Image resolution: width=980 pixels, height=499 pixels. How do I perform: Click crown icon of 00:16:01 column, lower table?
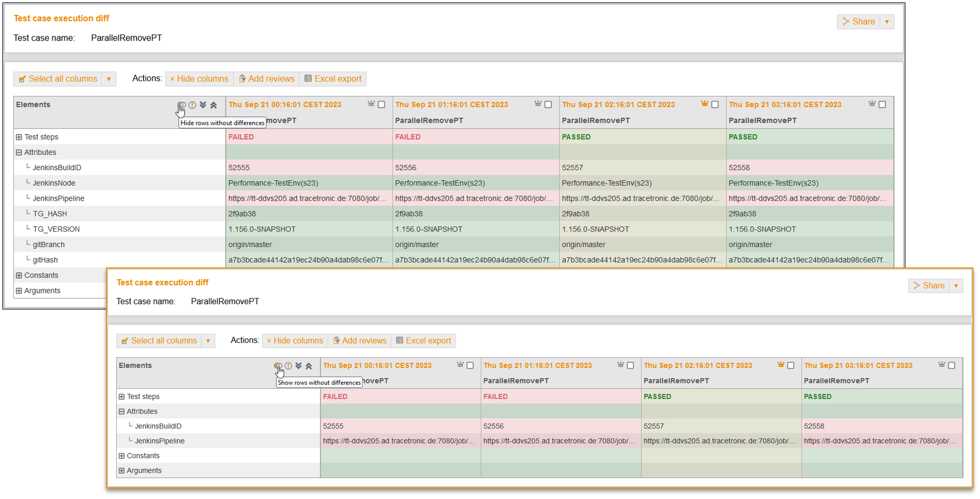pos(460,365)
